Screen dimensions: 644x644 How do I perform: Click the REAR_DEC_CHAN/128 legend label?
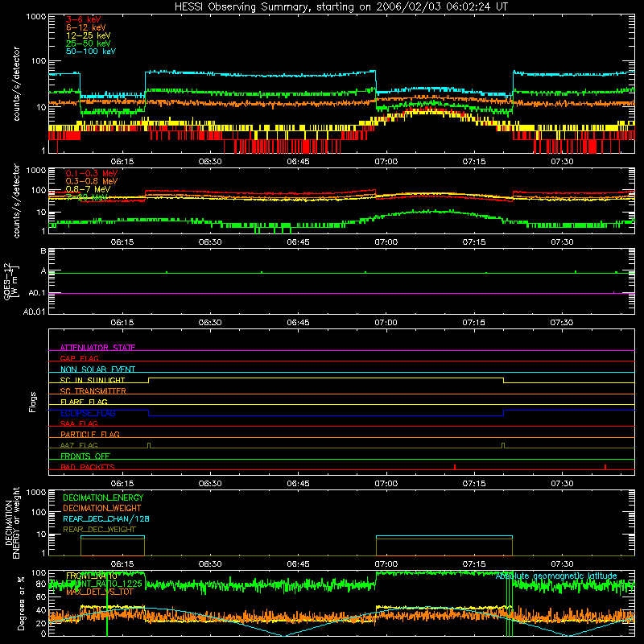pyautogui.click(x=106, y=518)
